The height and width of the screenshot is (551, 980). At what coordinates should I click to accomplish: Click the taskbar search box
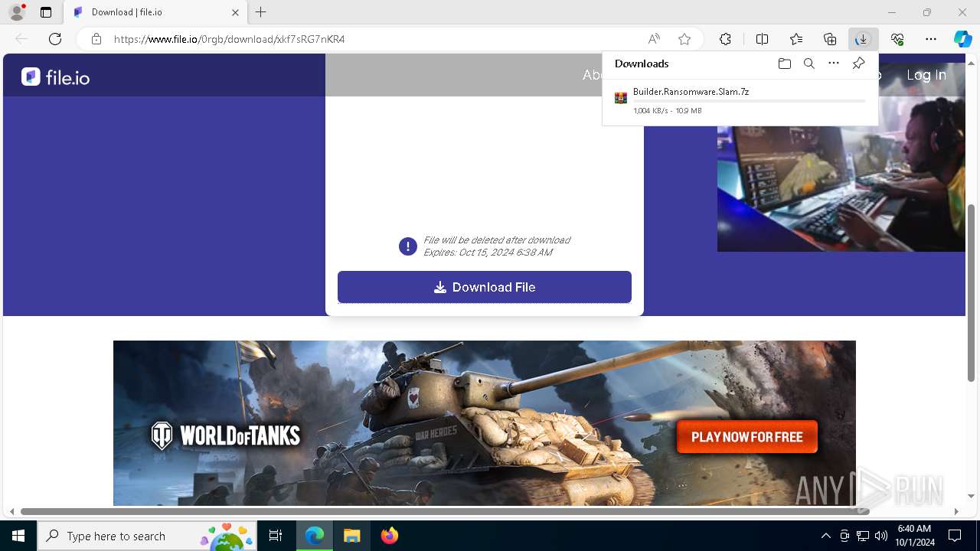click(x=147, y=536)
